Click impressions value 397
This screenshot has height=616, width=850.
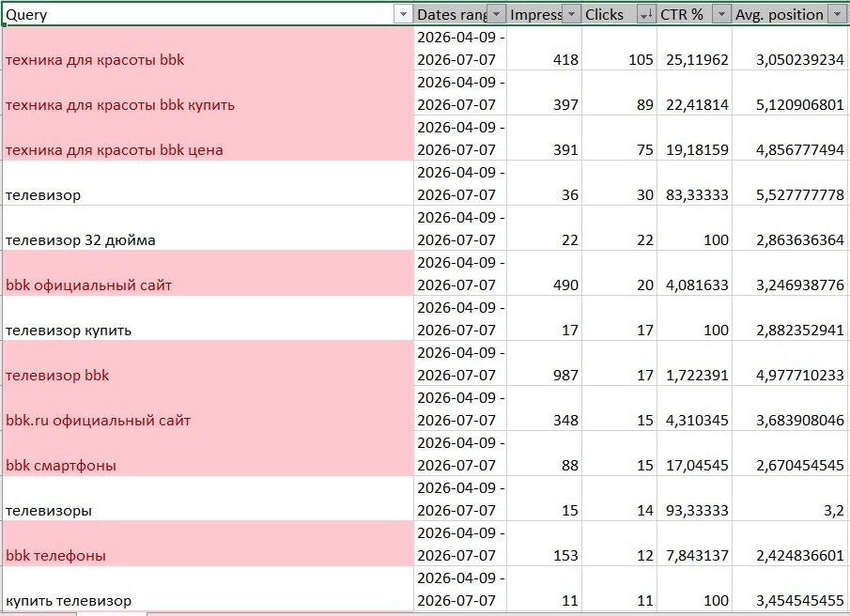tap(544, 93)
